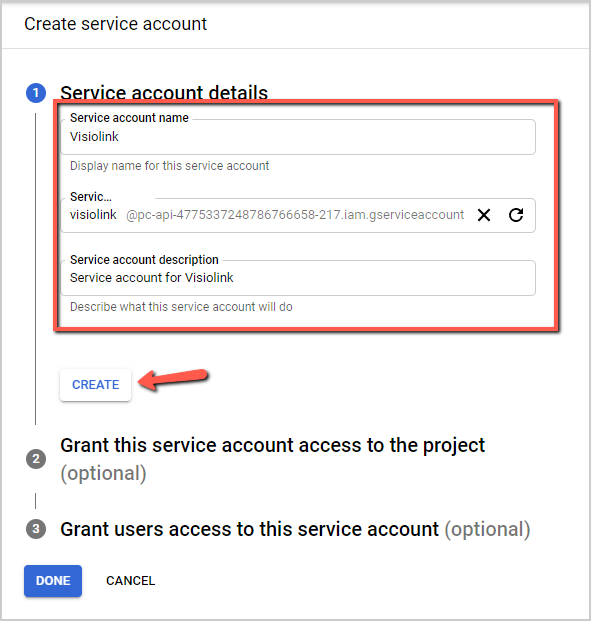Expand Grant this service account access step

(x=273, y=459)
